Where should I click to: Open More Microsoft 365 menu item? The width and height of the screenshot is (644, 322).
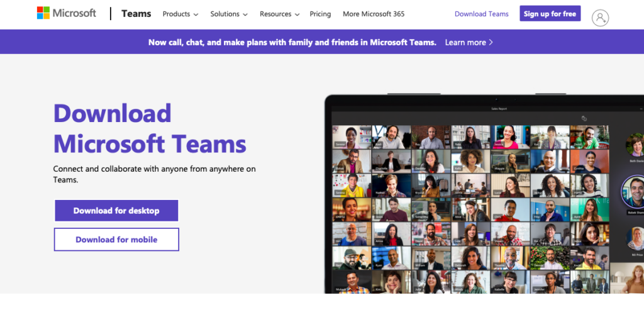pos(374,14)
